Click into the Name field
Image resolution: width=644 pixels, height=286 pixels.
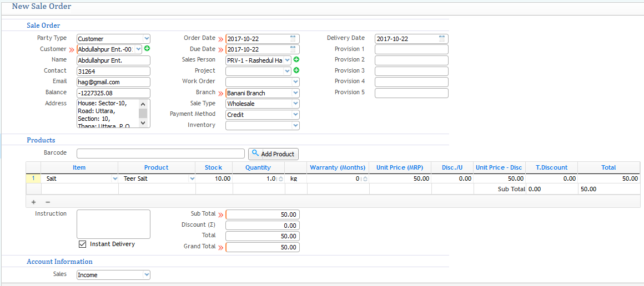pyautogui.click(x=113, y=60)
